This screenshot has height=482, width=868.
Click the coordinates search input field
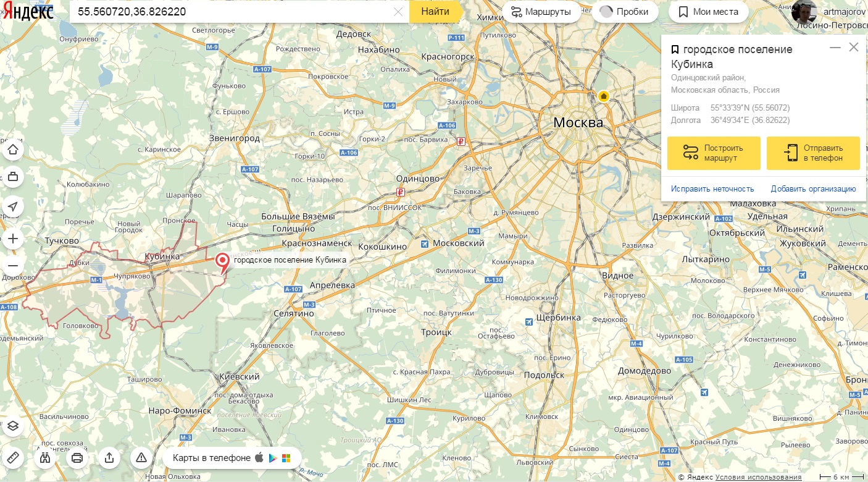tap(233, 12)
